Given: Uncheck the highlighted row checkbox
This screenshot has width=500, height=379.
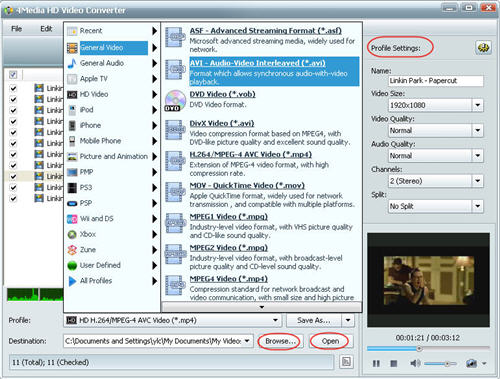Looking at the screenshot, I should (13, 176).
